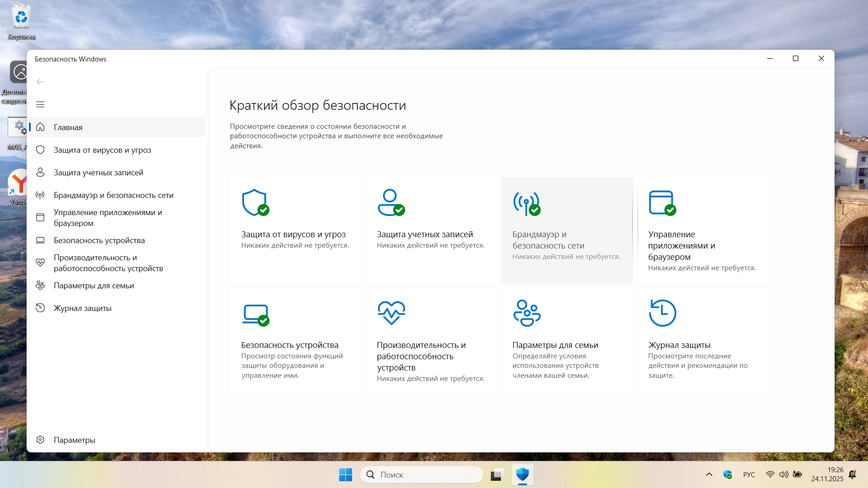Click the Windows Security tray shield icon

727,474
